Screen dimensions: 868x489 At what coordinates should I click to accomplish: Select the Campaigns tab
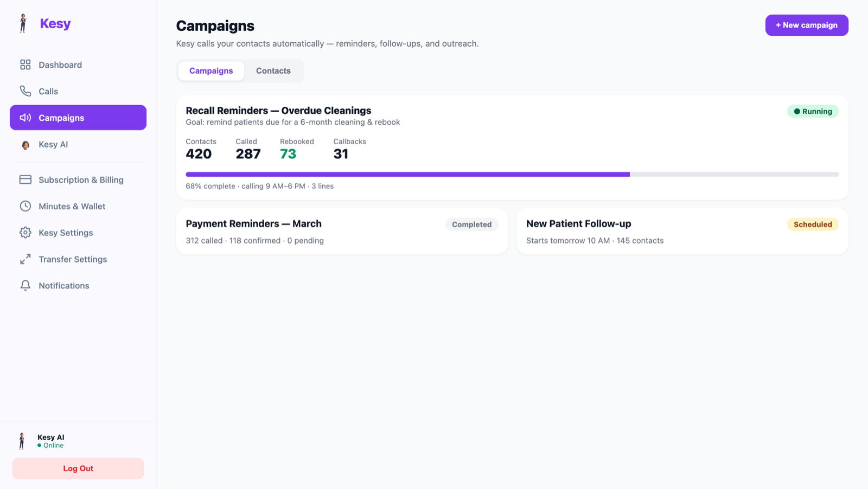click(x=211, y=71)
